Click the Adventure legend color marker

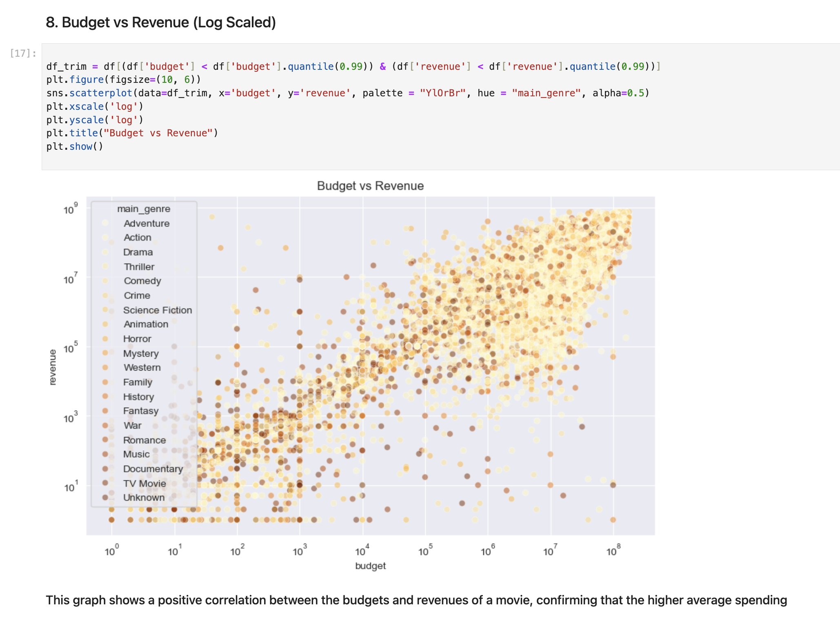pyautogui.click(x=105, y=223)
